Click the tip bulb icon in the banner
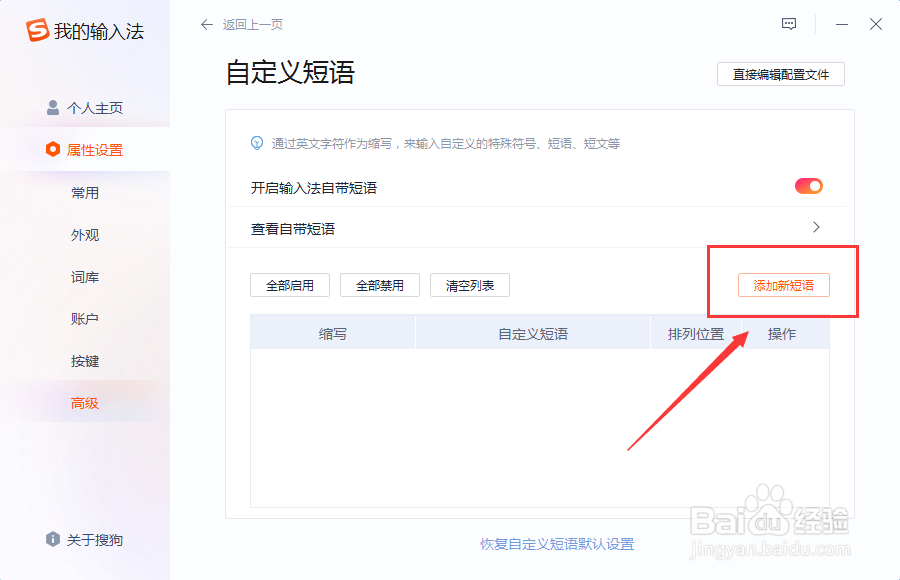 [259, 143]
